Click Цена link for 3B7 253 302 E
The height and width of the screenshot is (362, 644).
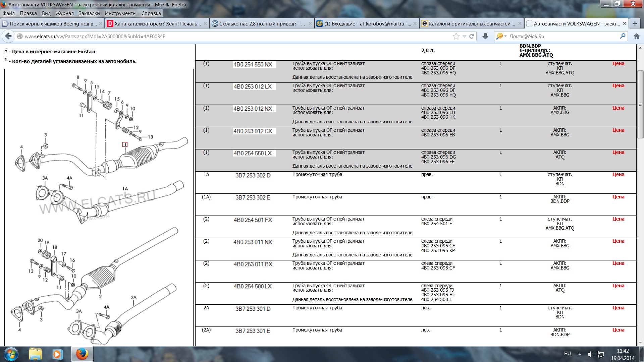tap(618, 197)
